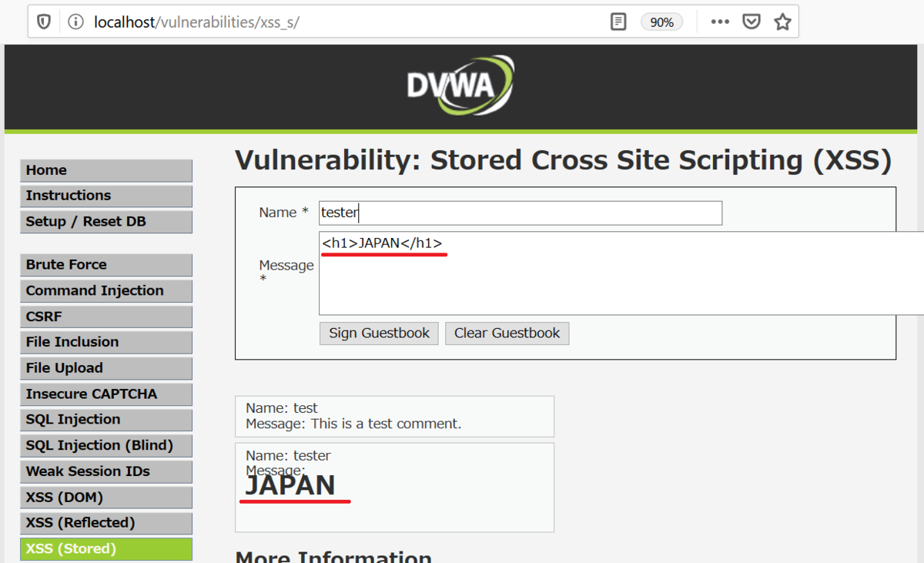This screenshot has height=563, width=924.
Task: Open the site information icon
Action: (75, 22)
